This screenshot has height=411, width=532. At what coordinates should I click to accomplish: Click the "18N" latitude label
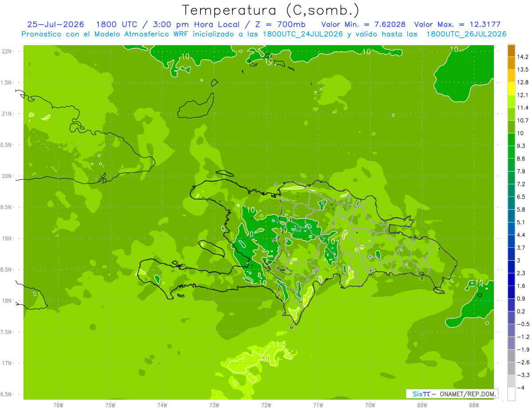click(x=7, y=301)
